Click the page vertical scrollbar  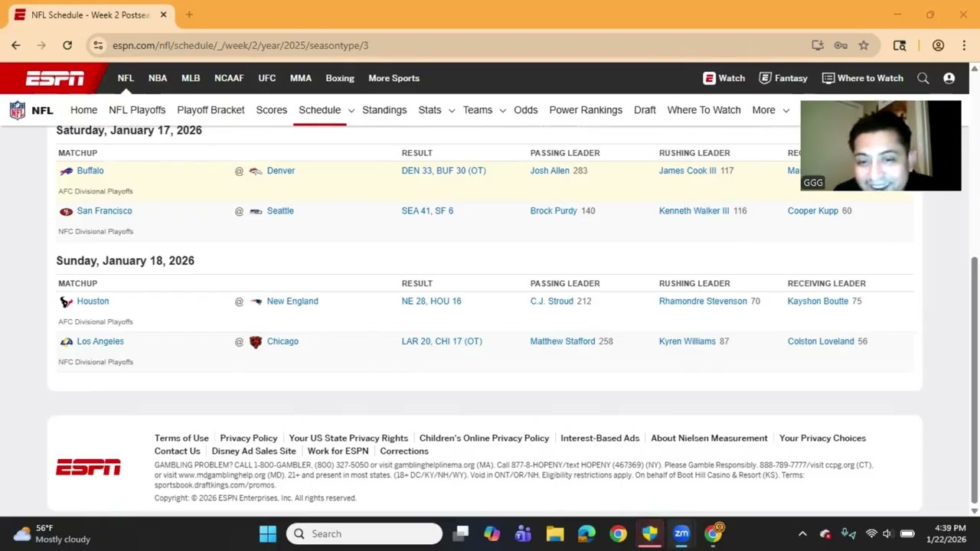[975, 379]
